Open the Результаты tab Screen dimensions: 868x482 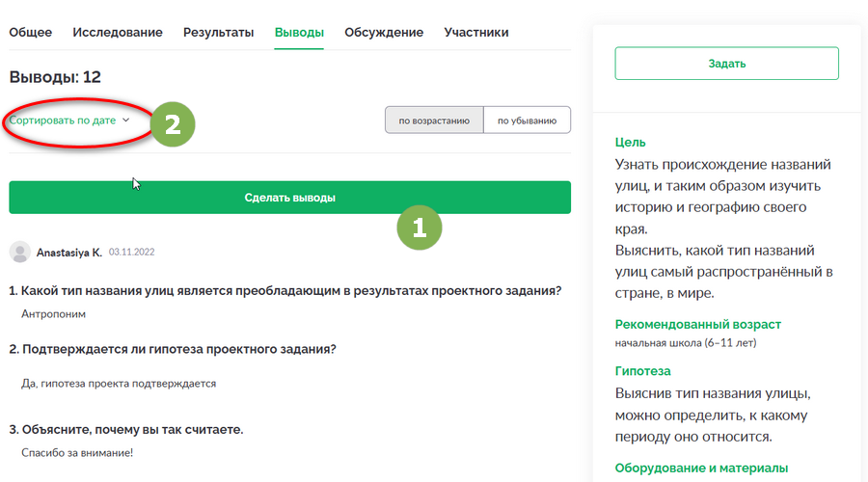pyautogui.click(x=219, y=32)
